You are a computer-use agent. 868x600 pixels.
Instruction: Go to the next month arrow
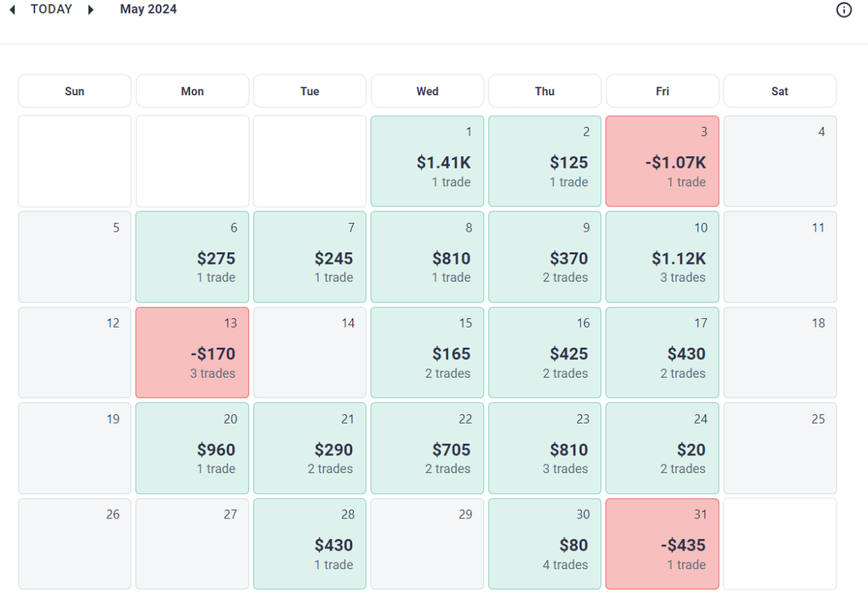(90, 10)
